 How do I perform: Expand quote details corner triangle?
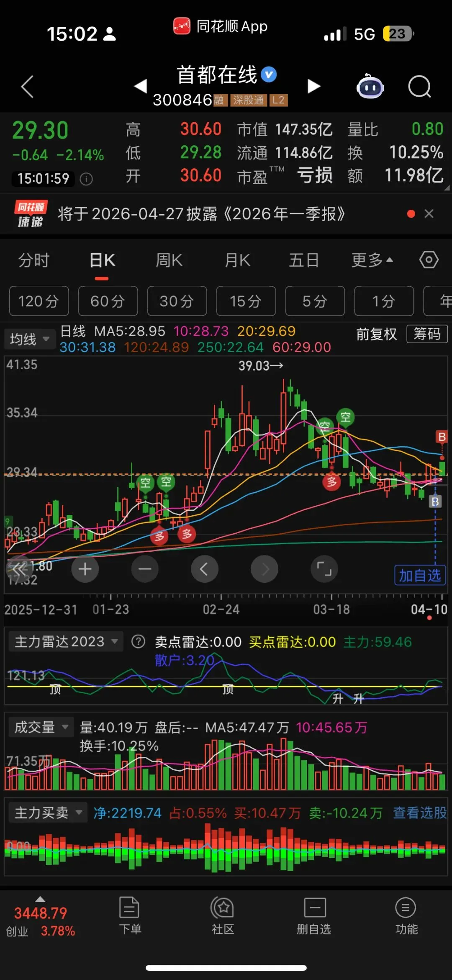coord(447,188)
